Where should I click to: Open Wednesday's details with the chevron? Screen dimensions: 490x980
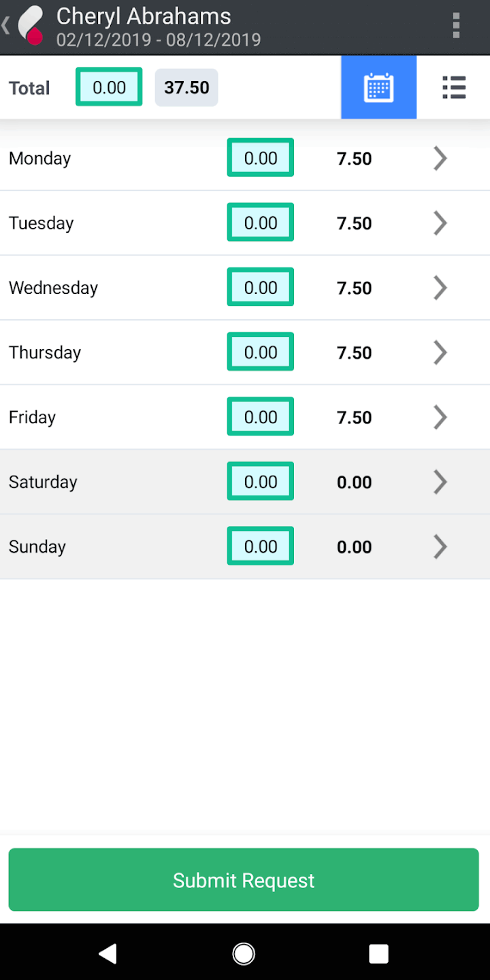pyautogui.click(x=440, y=288)
